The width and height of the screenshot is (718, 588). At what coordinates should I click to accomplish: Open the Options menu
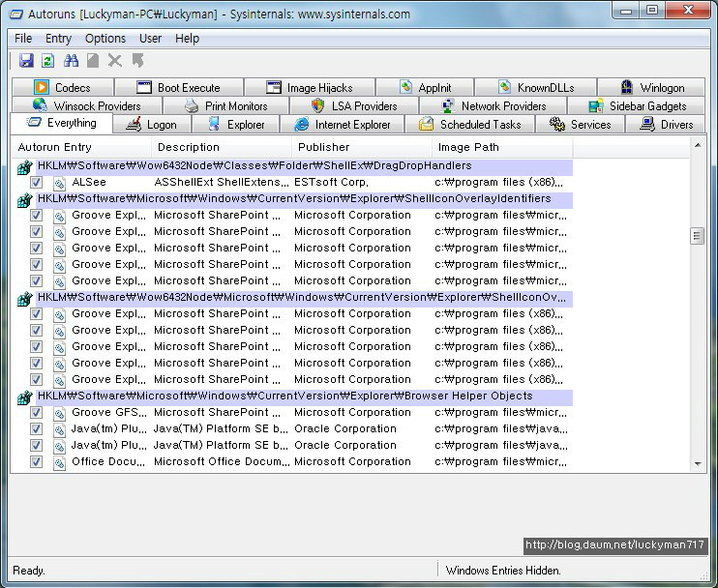105,39
